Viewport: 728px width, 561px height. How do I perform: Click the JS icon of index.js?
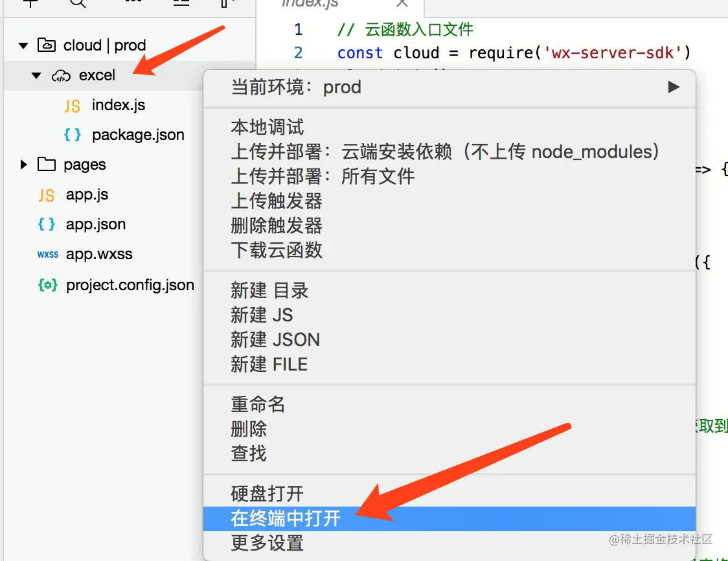(x=73, y=106)
